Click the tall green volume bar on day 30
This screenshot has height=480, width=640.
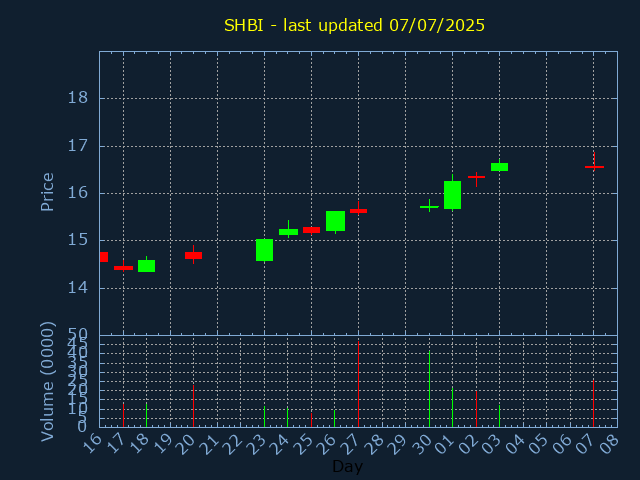429,389
